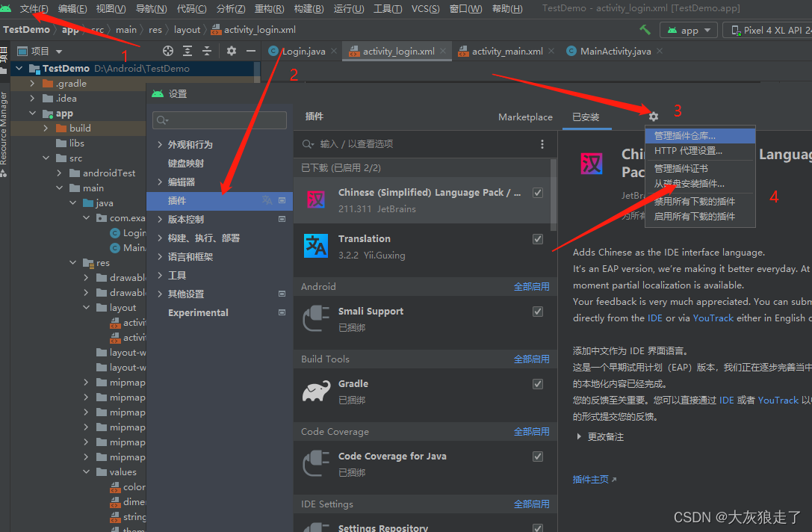Viewport: 812px width, 532px height.
Task: Expand 工具 settings category
Action: pos(160,275)
